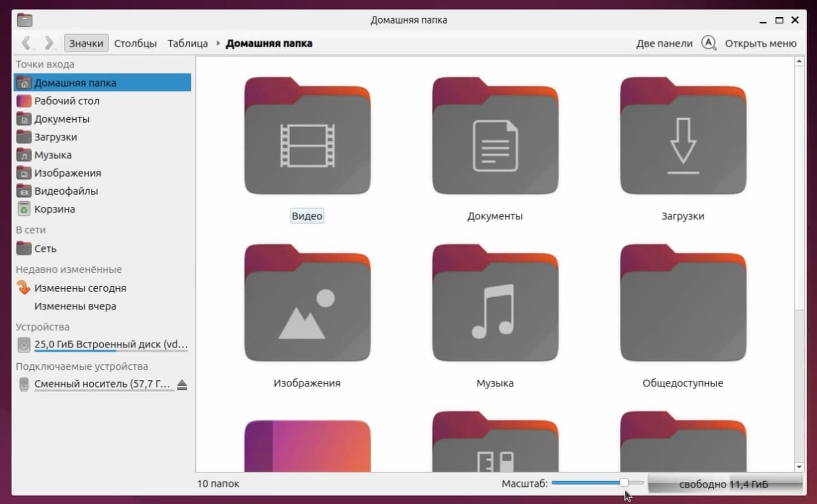Image resolution: width=817 pixels, height=504 pixels.
Task: Open Музыка in the sidebar
Action: [103, 155]
